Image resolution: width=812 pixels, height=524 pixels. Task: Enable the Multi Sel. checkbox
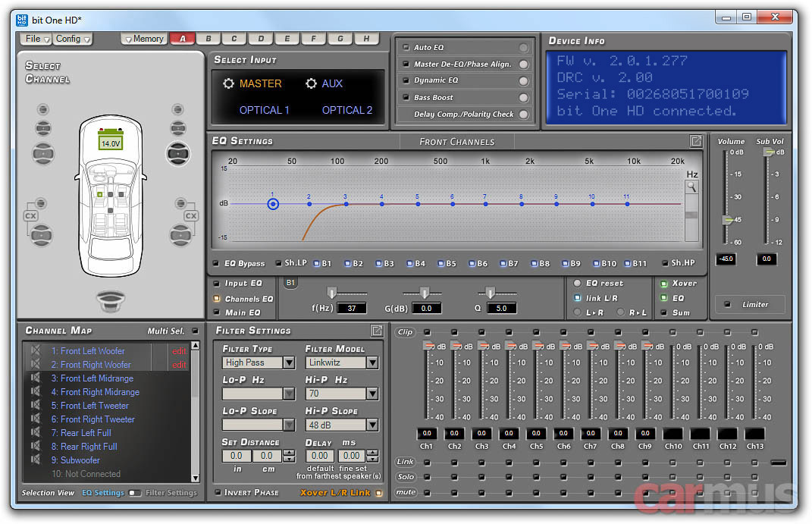coord(196,331)
